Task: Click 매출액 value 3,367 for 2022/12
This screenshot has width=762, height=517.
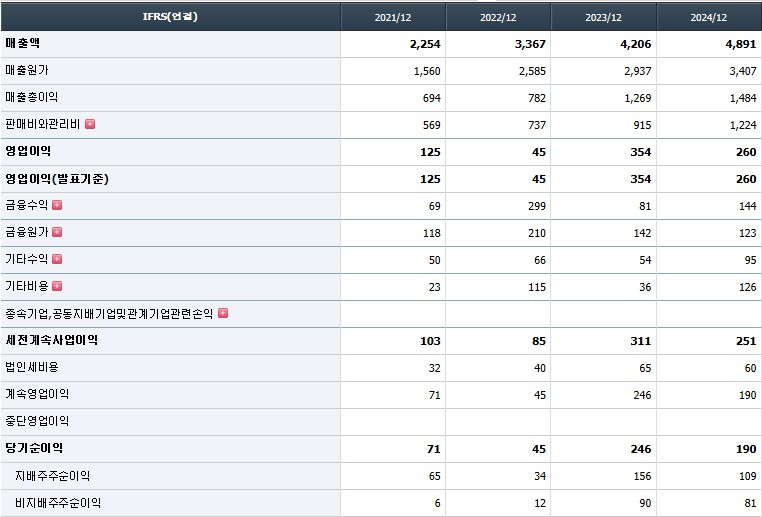Action: [530, 44]
